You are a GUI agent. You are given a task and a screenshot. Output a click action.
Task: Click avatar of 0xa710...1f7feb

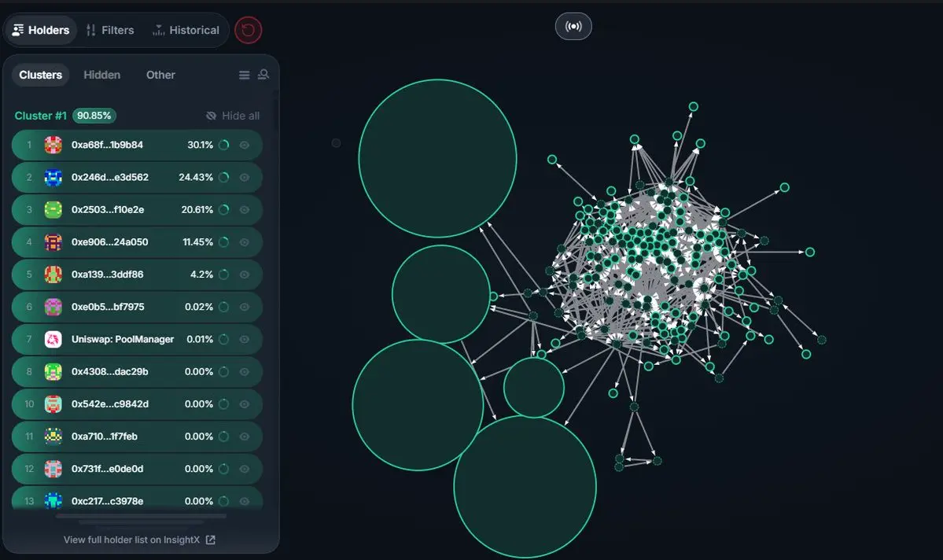pos(53,437)
